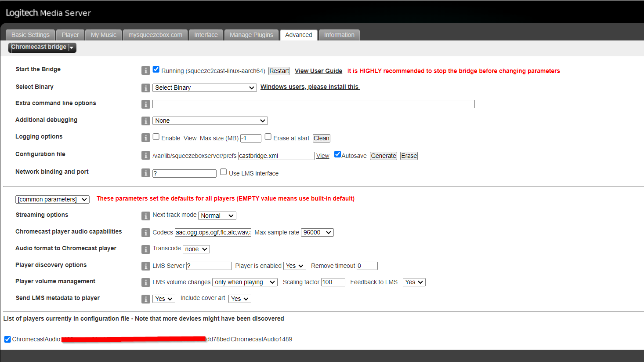Image resolution: width=644 pixels, height=362 pixels.
Task: Select the Information tab
Action: point(339,35)
